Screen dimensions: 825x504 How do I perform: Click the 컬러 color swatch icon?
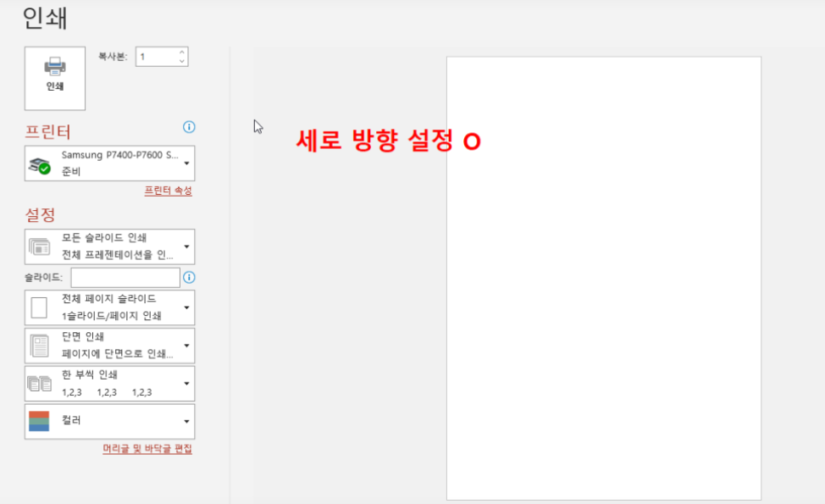40,421
